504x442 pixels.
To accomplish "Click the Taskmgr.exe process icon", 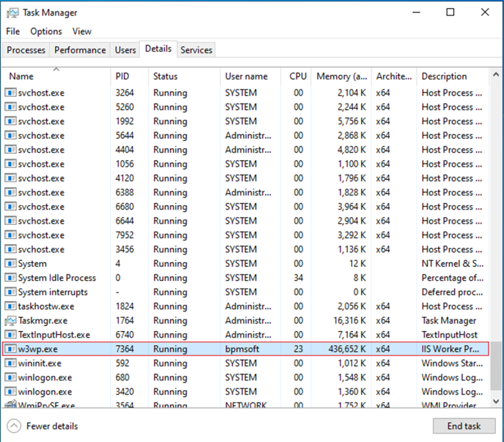I will pos(10,320).
